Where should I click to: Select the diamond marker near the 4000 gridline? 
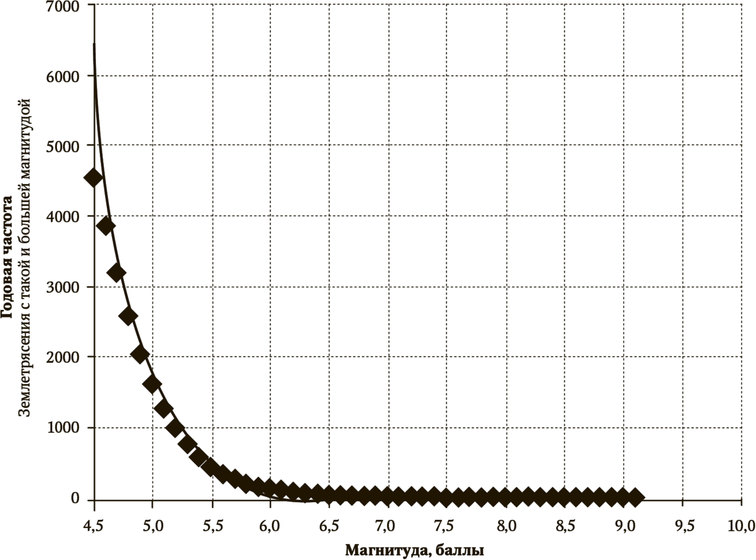pos(106,226)
